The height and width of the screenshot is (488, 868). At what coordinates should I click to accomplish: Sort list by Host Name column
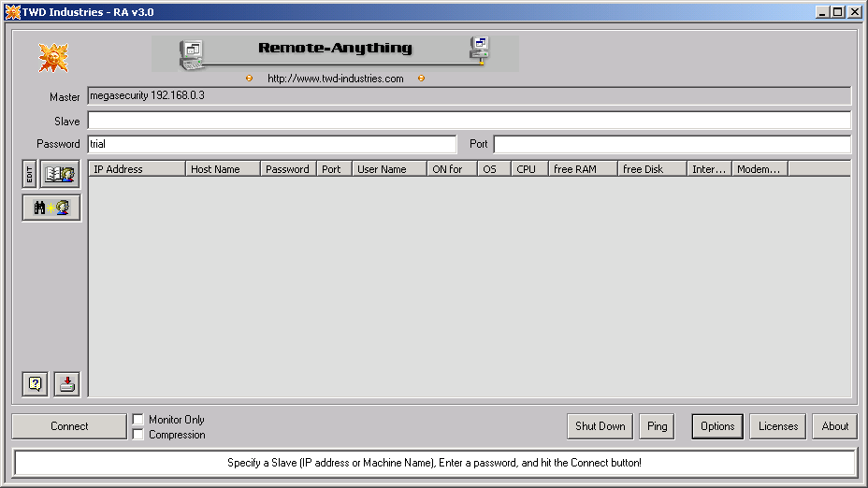pyautogui.click(x=223, y=169)
